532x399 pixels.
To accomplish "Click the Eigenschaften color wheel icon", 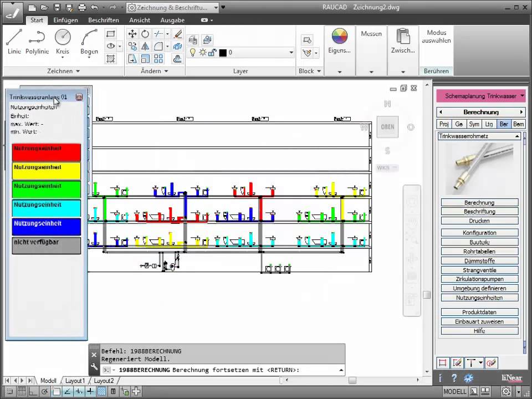I will pyautogui.click(x=339, y=37).
